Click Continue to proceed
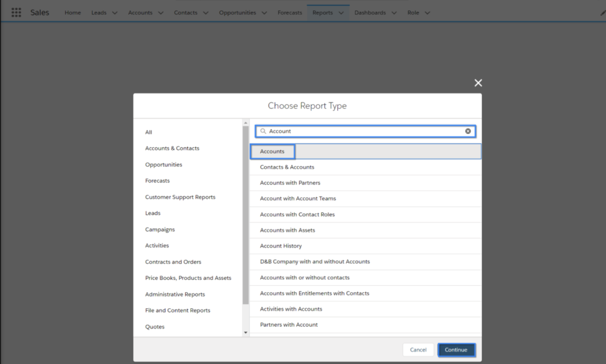This screenshot has width=606, height=364. 456,350
